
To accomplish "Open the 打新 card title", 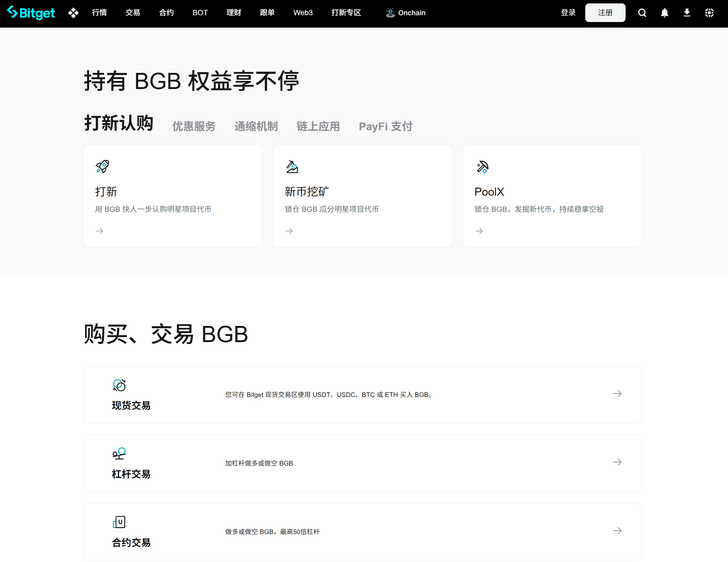I will pyautogui.click(x=106, y=192).
